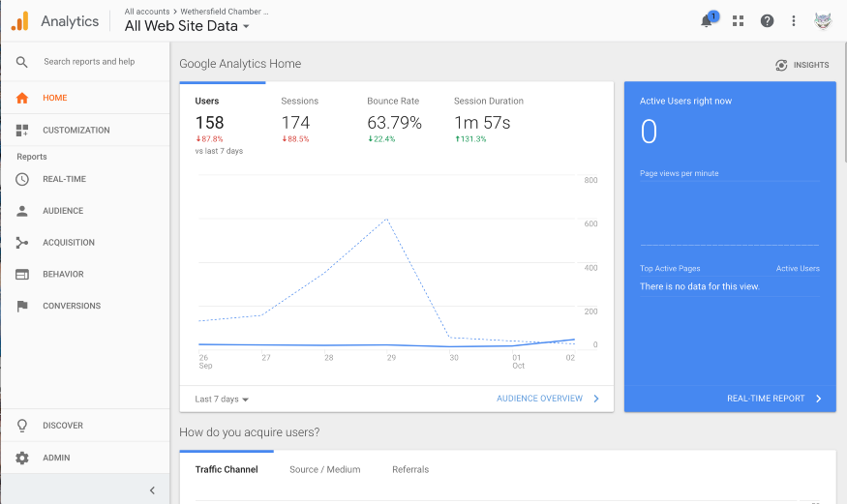Click the Top Active Pages label

tap(670, 269)
